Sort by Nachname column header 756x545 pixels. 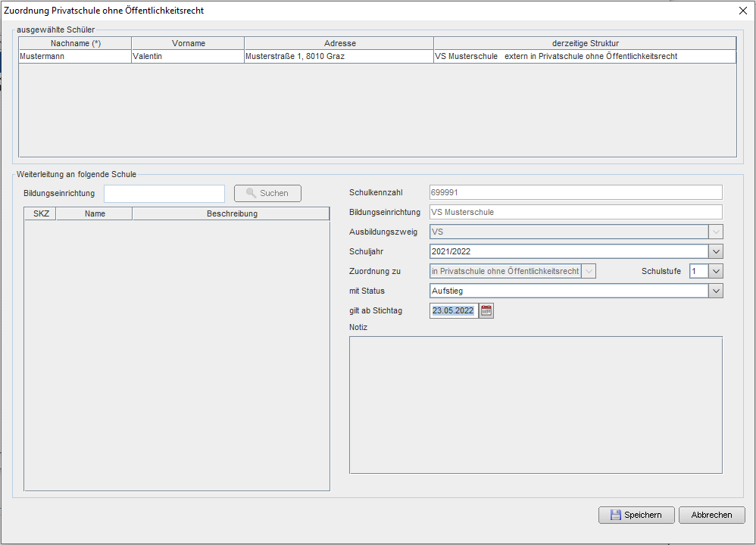pyautogui.click(x=75, y=43)
